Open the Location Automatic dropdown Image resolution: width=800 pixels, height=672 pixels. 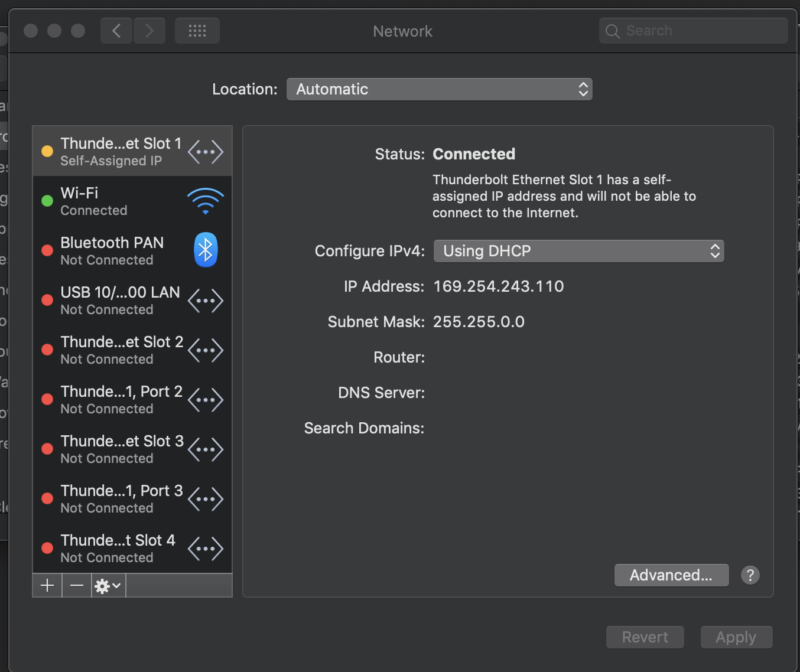(x=439, y=89)
